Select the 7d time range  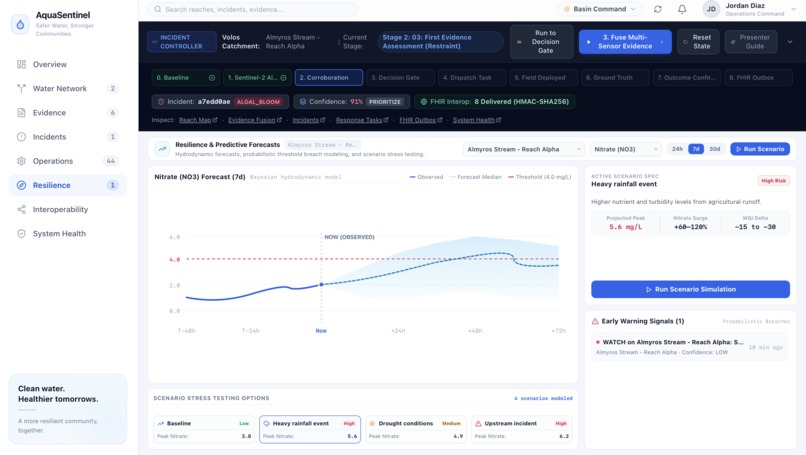pos(695,149)
